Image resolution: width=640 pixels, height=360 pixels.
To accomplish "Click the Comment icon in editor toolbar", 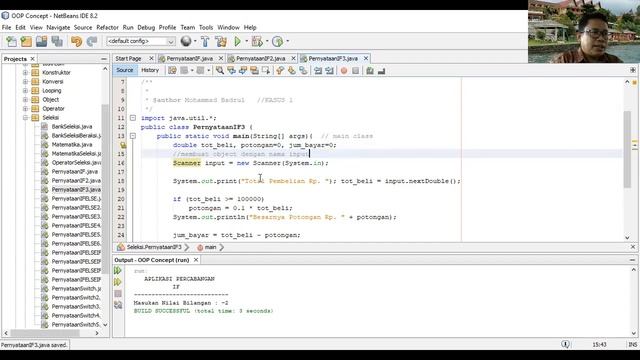I will 370,71.
